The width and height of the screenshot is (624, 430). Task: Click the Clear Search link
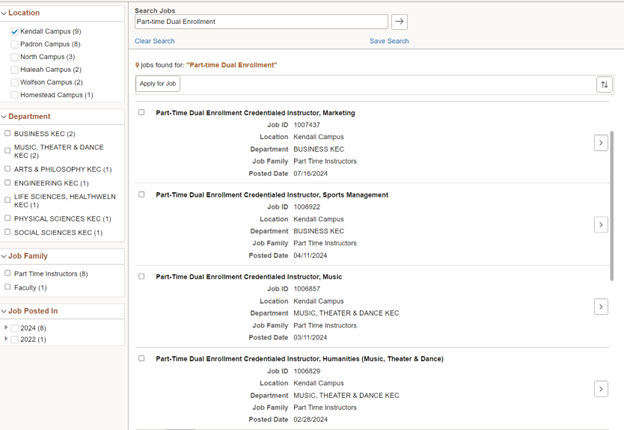click(154, 41)
